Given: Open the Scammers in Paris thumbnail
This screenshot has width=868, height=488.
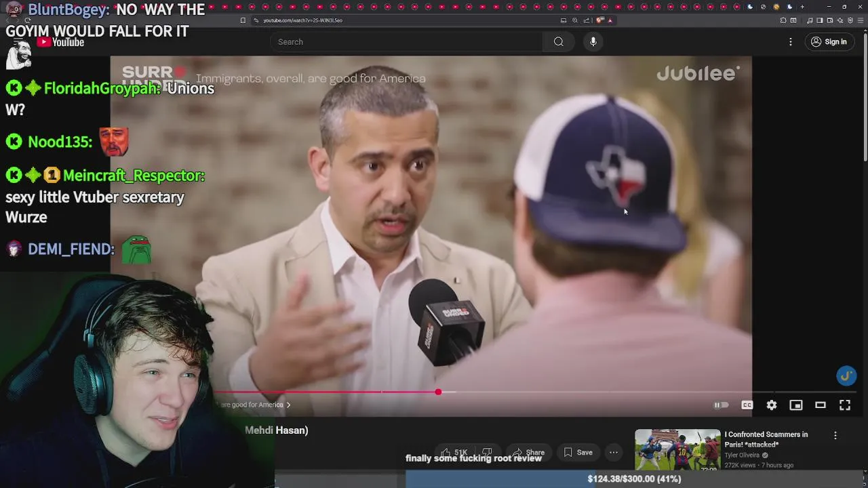Looking at the screenshot, I should [677, 449].
